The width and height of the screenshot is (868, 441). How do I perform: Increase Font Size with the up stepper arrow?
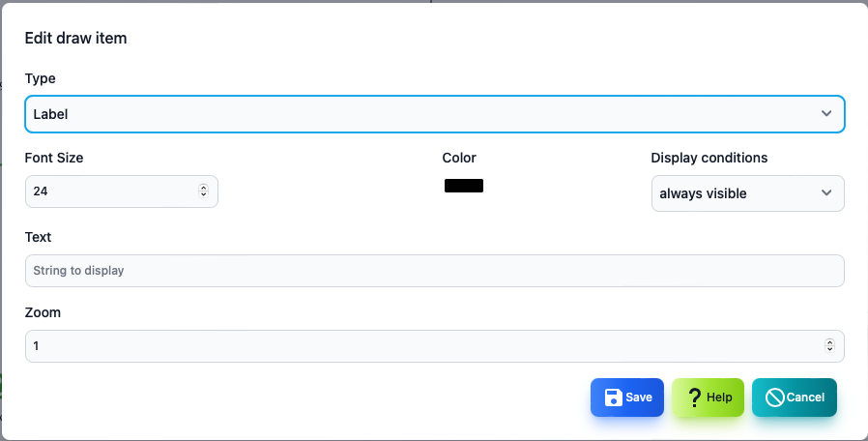coord(203,188)
